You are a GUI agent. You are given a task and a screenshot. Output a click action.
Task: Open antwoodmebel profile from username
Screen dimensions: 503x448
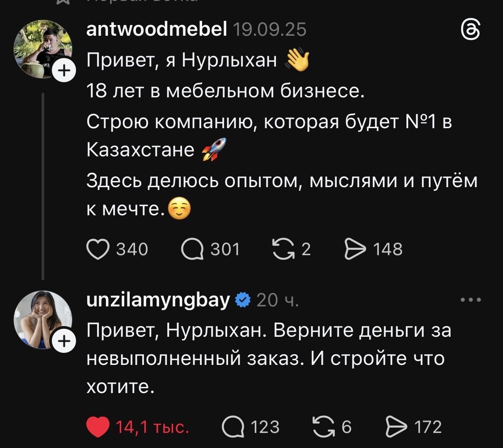click(x=157, y=30)
